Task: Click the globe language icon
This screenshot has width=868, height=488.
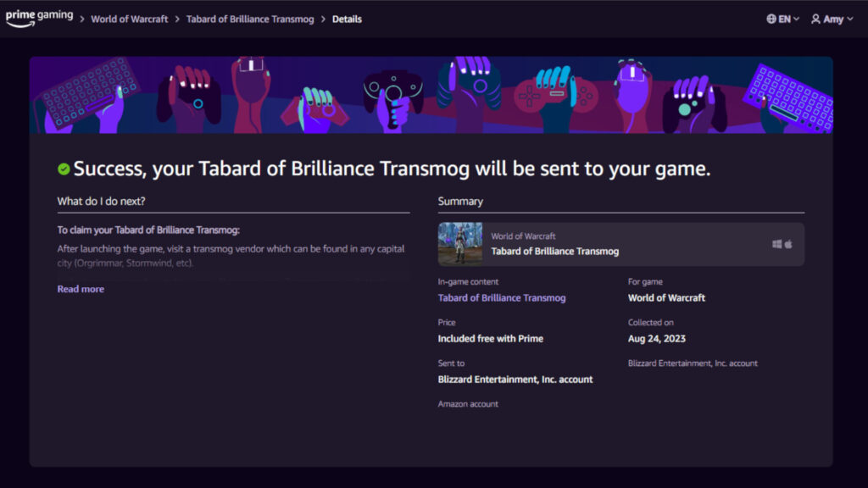Action: (x=772, y=18)
